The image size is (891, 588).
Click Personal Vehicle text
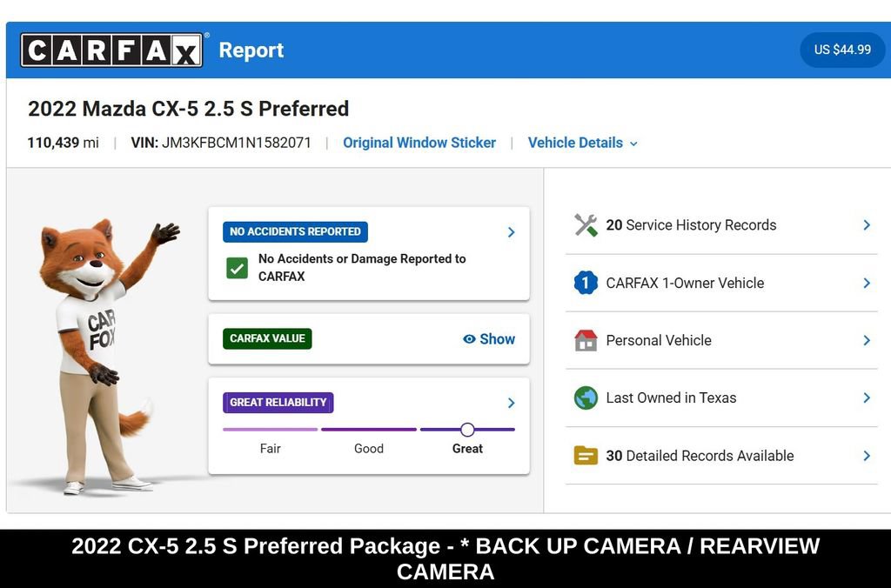659,340
